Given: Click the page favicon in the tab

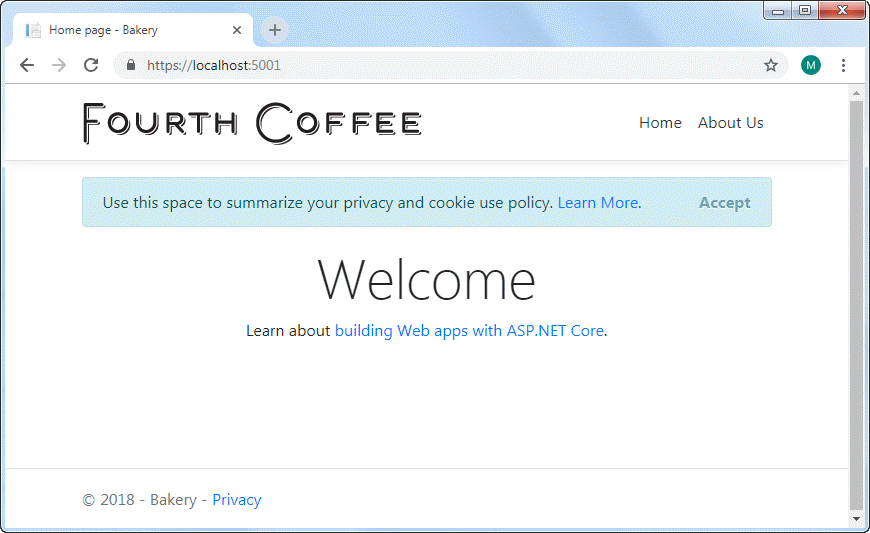Looking at the screenshot, I should (x=33, y=30).
